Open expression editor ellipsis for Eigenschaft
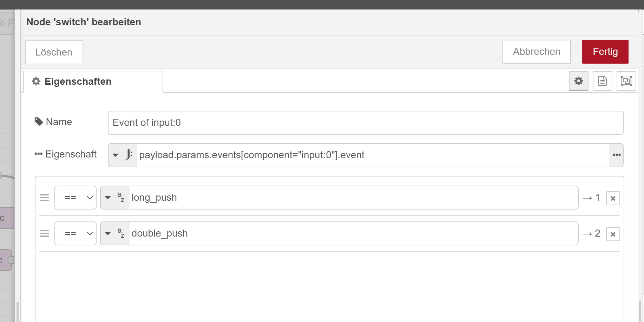Screen dimensions: 644x322 (616, 155)
